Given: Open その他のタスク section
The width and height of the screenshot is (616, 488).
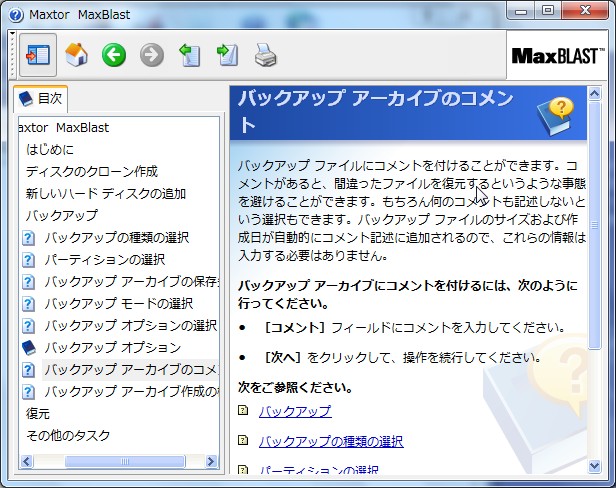Looking at the screenshot, I should [68, 435].
